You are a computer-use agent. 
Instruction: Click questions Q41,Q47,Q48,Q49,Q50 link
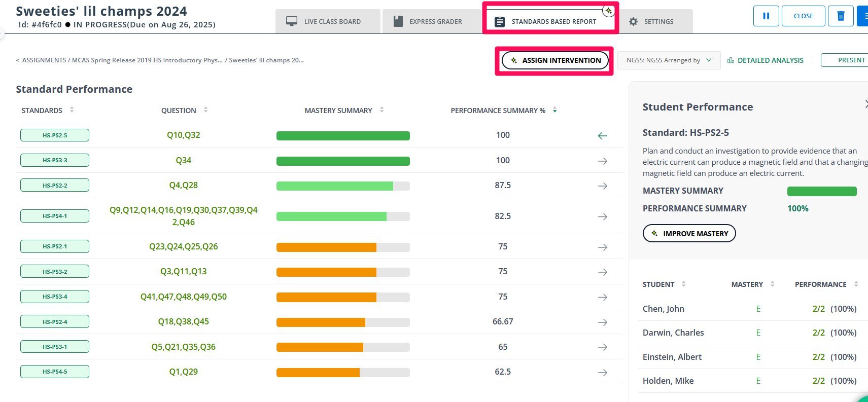tap(184, 297)
